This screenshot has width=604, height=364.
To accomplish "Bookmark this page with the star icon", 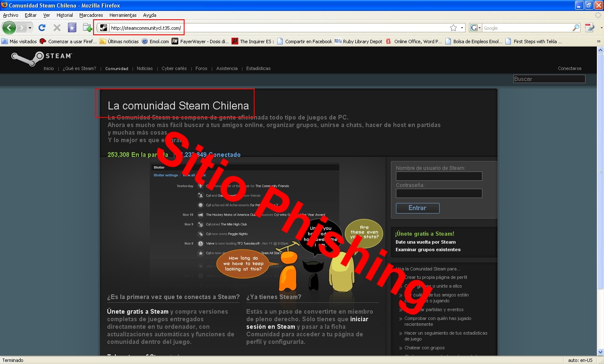I will tap(453, 28).
